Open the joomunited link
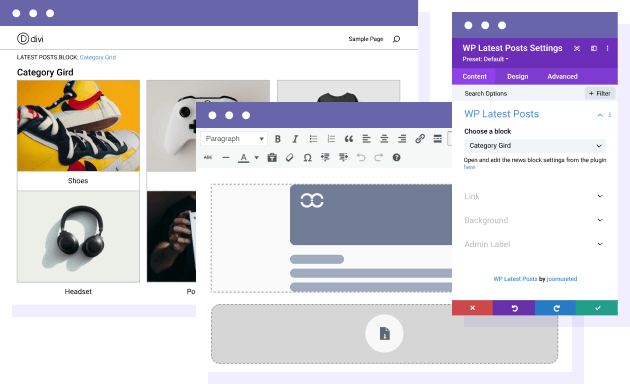 562,279
